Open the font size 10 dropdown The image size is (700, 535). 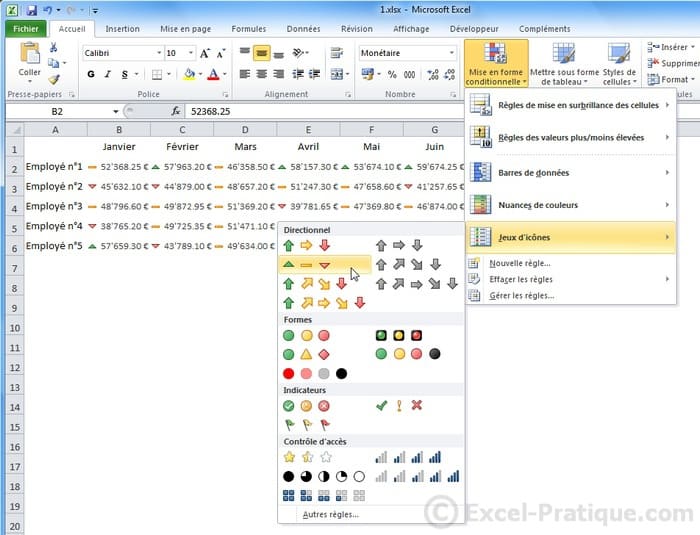click(191, 53)
